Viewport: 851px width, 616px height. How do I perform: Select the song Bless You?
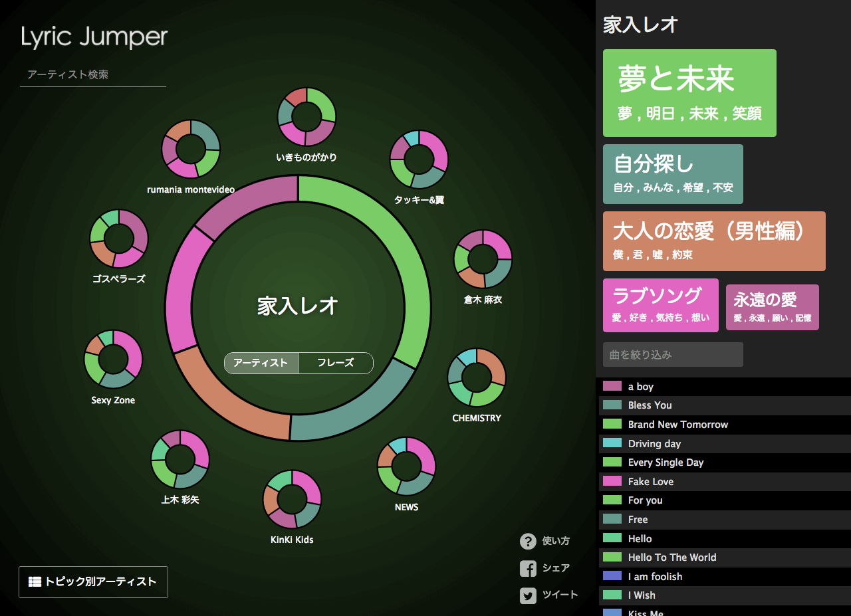(723, 405)
